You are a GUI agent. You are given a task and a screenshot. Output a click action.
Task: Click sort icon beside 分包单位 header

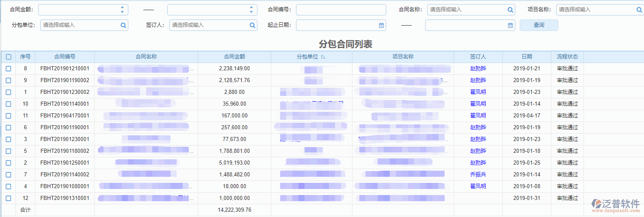coord(323,57)
